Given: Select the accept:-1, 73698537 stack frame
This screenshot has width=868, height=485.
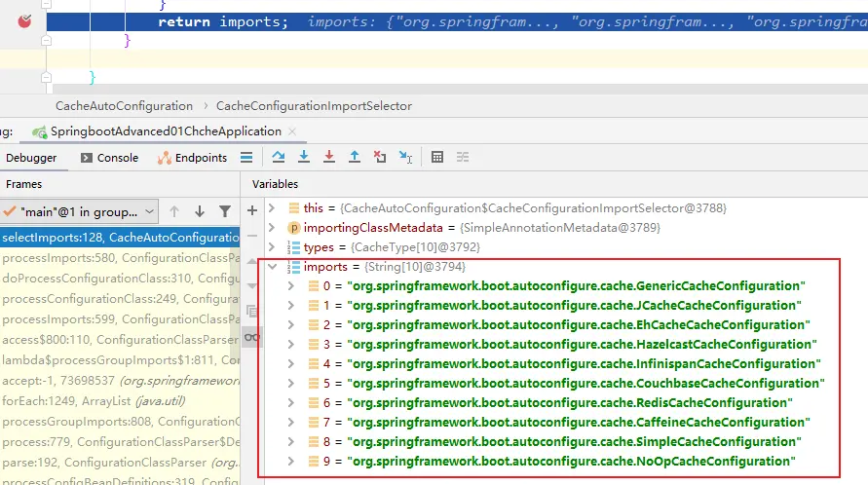Looking at the screenshot, I should coord(120,381).
